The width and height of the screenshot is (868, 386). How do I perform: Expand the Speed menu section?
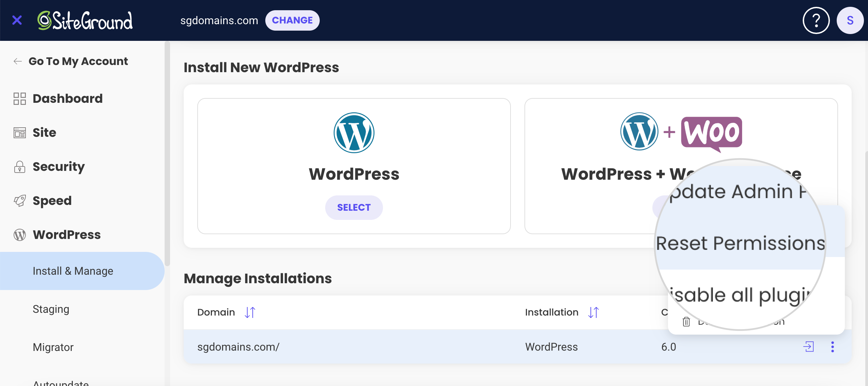52,200
